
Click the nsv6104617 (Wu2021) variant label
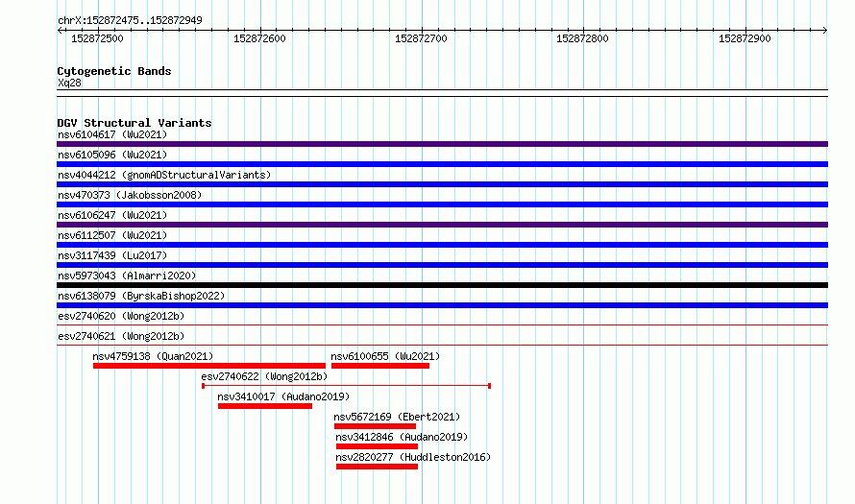[112, 134]
